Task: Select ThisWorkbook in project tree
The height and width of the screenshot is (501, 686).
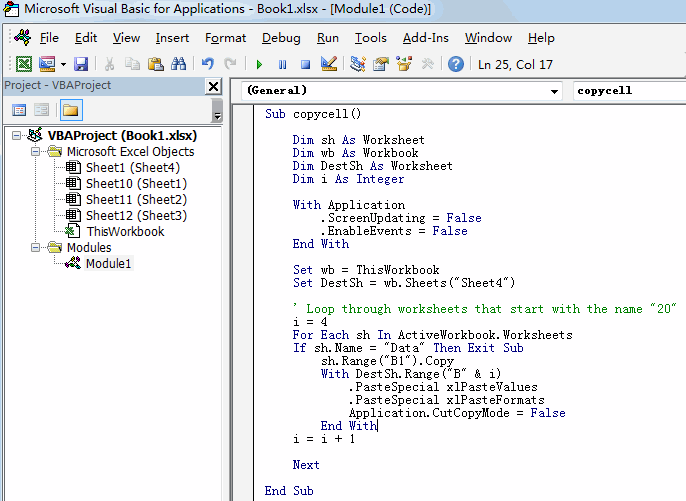Action: 125,231
